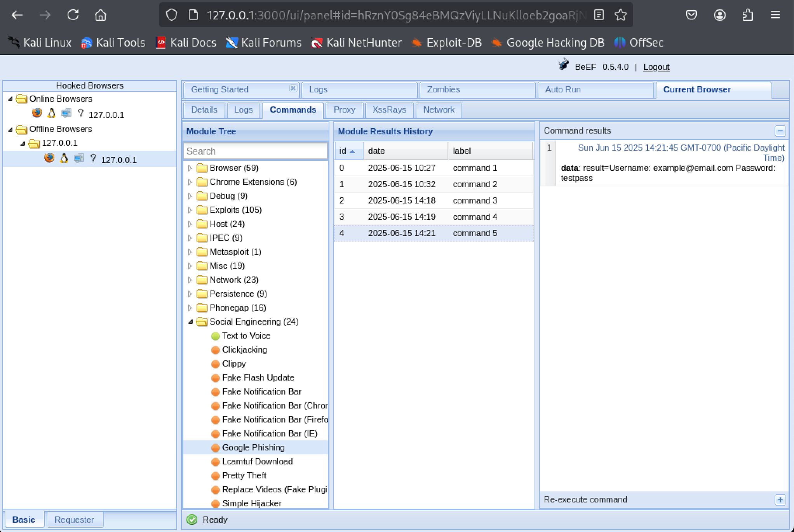Viewport: 794px width, 532px height.
Task: Click the Logout link
Action: pyautogui.click(x=656, y=67)
